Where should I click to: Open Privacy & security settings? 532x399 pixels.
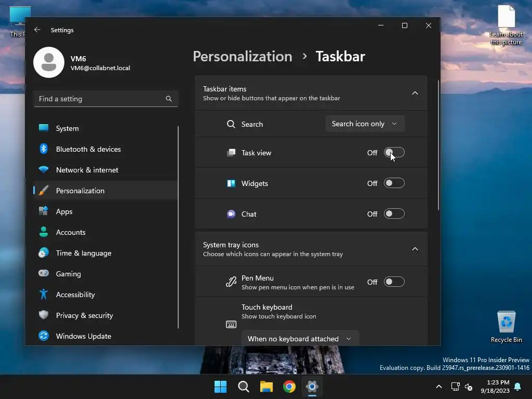[x=105, y=315]
